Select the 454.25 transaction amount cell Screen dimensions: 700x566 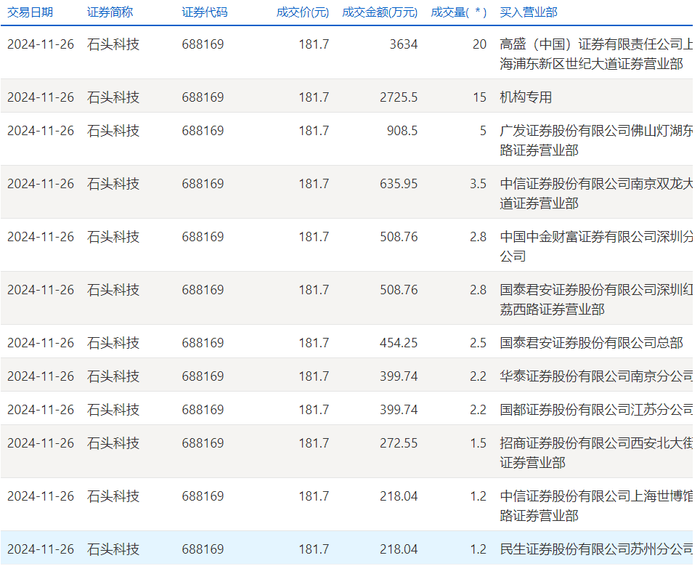[x=399, y=343]
